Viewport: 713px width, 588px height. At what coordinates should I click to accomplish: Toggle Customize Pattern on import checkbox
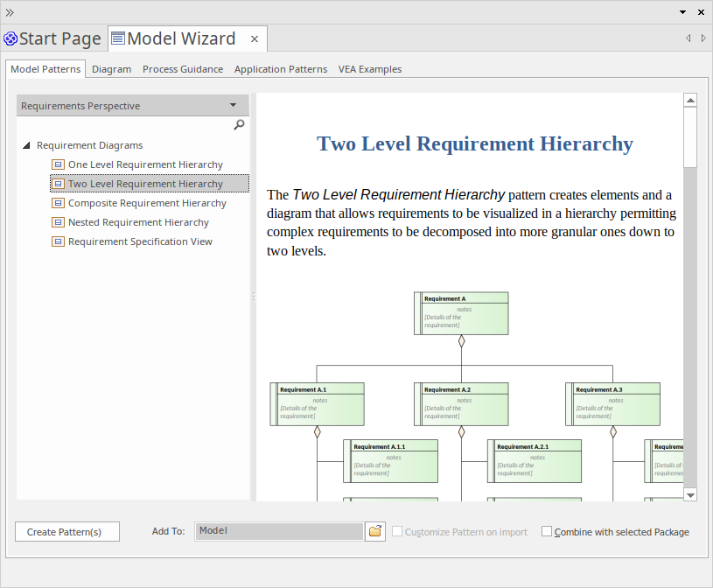pos(397,531)
